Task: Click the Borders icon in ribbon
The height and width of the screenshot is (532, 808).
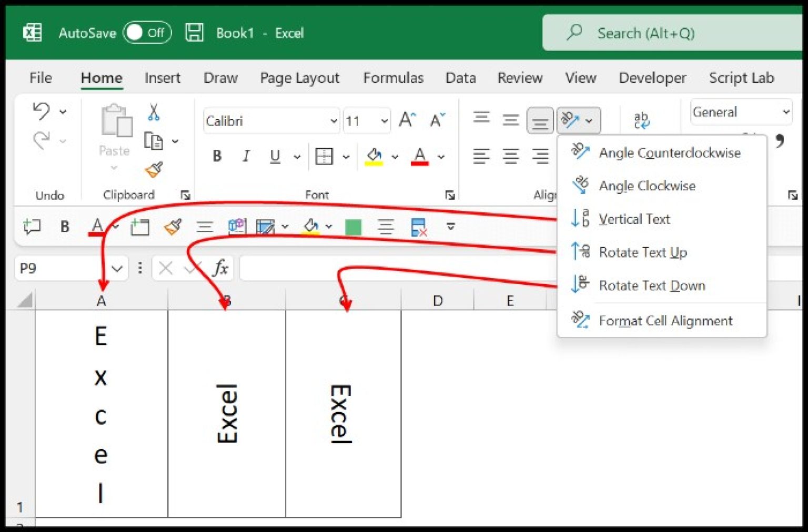Action: pos(324,156)
